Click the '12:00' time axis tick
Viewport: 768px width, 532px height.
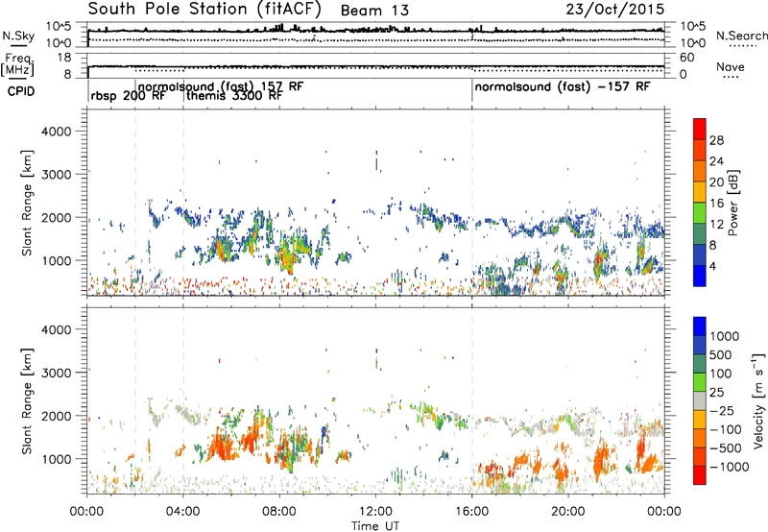click(x=375, y=512)
